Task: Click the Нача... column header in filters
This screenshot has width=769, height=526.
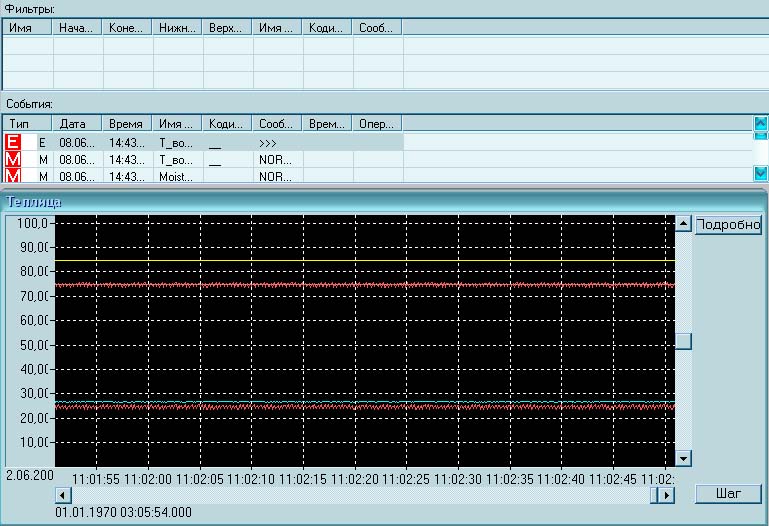Action: point(78,28)
